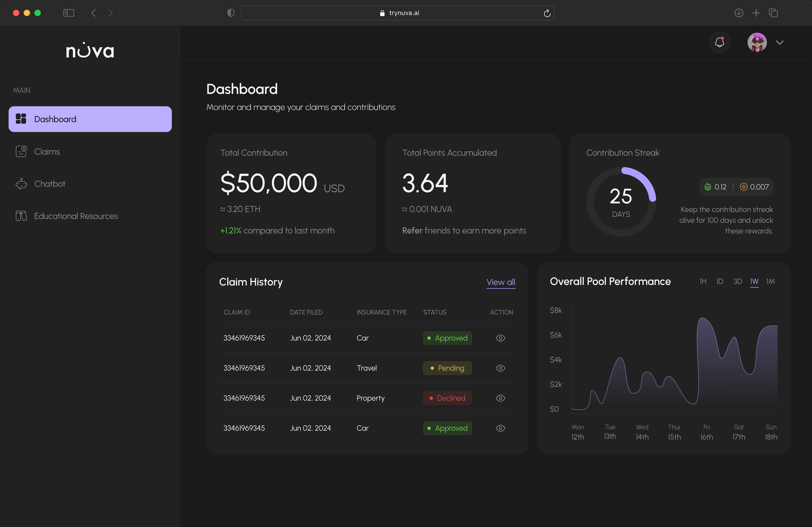Image resolution: width=812 pixels, height=527 pixels.
Task: Open the notification bell
Action: (x=719, y=42)
